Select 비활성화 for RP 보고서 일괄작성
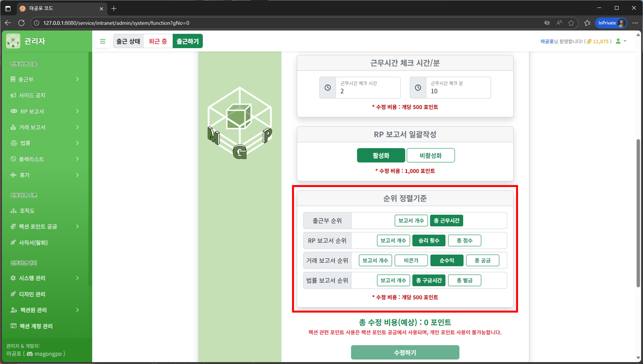Image resolution: width=643 pixels, height=364 pixels. (x=431, y=155)
